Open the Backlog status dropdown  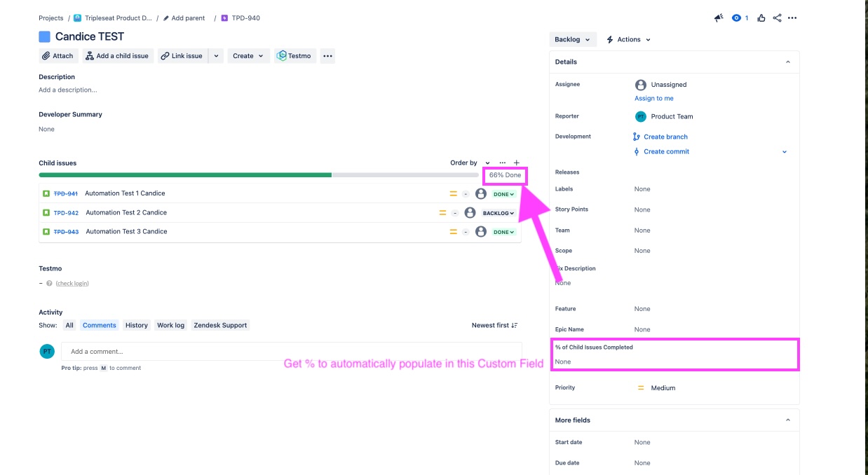coord(573,39)
